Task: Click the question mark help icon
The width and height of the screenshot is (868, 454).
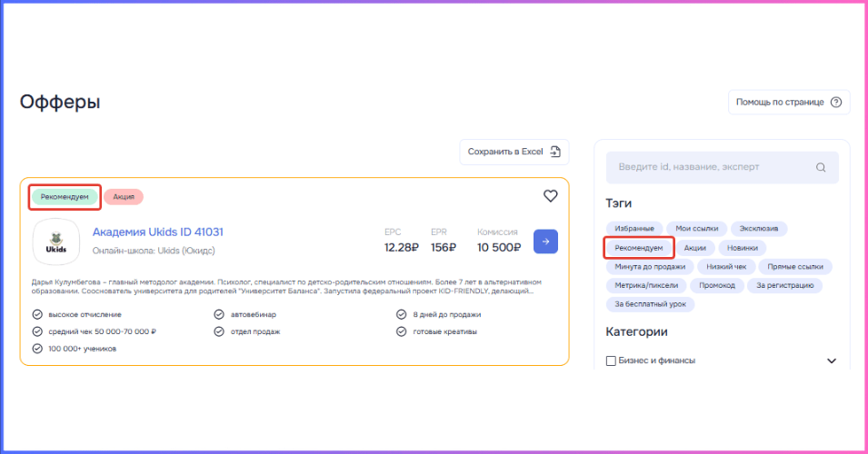Action: click(x=836, y=102)
